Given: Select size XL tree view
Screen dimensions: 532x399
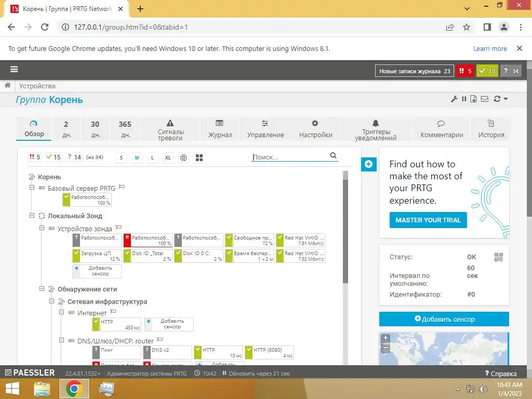Looking at the screenshot, I should [x=168, y=158].
